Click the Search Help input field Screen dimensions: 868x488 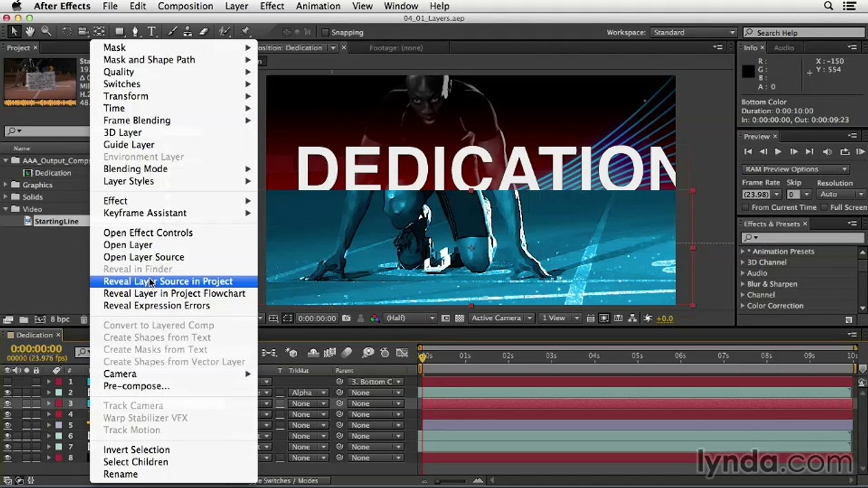click(x=805, y=33)
